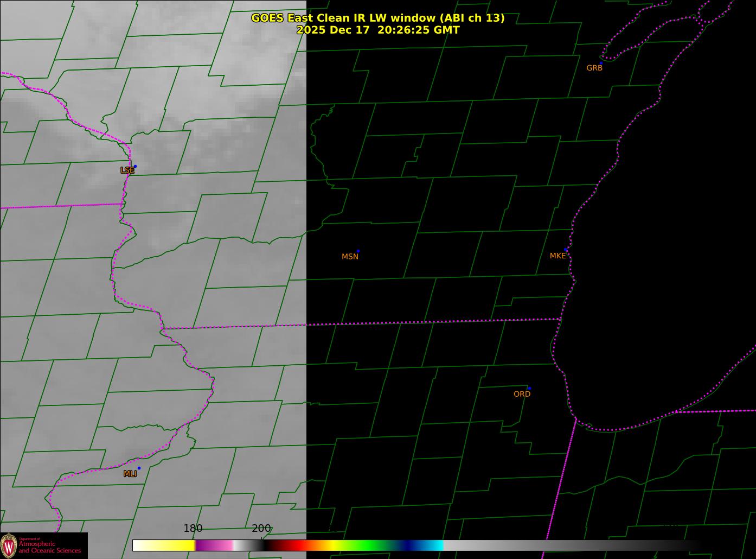Click the GOES East Clean IR title
The image size is (756, 559).
pyautogui.click(x=377, y=18)
